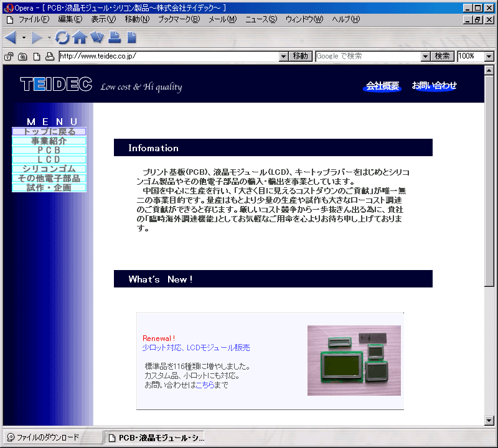Select トップに戻る in the side menu
This screenshot has width=498, height=448.
point(49,131)
